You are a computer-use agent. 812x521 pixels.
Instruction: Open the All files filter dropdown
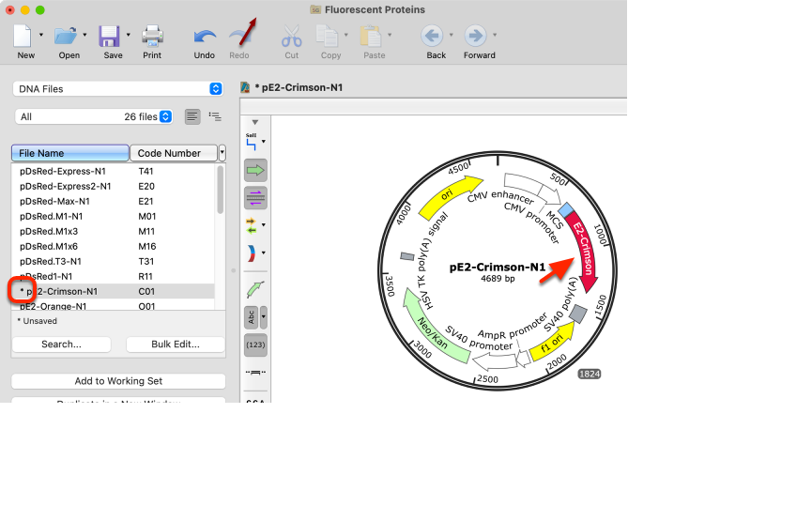coord(94,116)
